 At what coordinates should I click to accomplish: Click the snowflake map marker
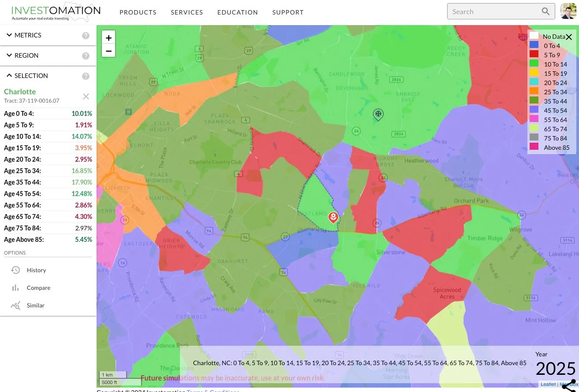point(378,115)
